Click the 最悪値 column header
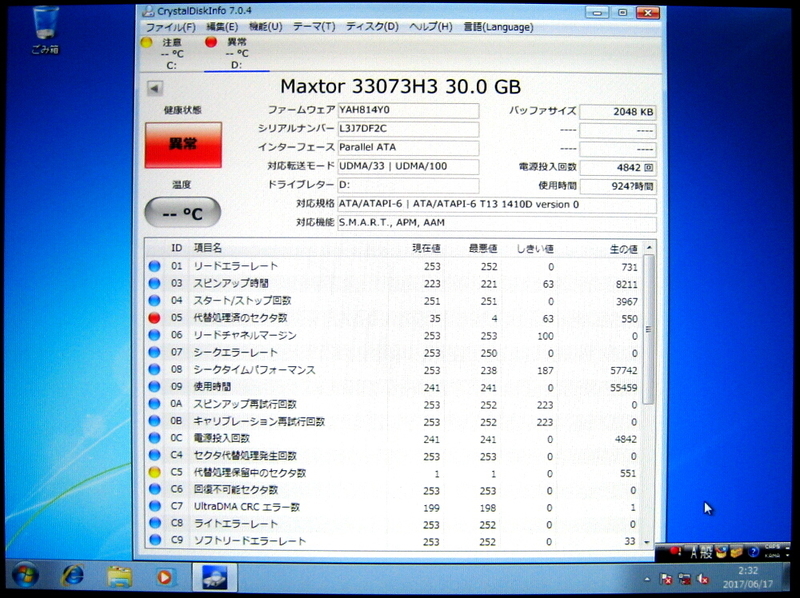The image size is (800, 598). click(x=482, y=248)
